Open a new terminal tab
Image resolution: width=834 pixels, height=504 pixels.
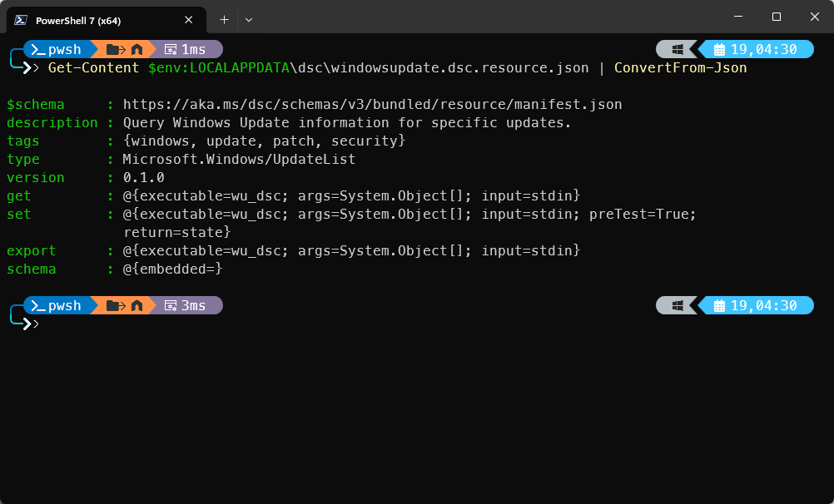pyautogui.click(x=225, y=20)
